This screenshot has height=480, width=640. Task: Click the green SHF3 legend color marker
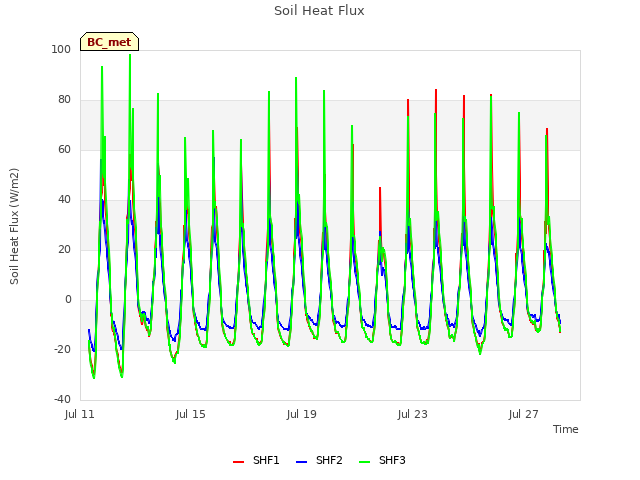[x=364, y=462]
